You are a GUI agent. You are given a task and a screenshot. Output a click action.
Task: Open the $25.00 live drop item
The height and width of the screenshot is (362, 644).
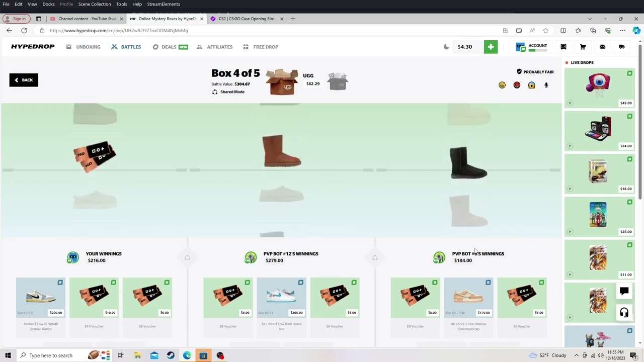pyautogui.click(x=599, y=216)
